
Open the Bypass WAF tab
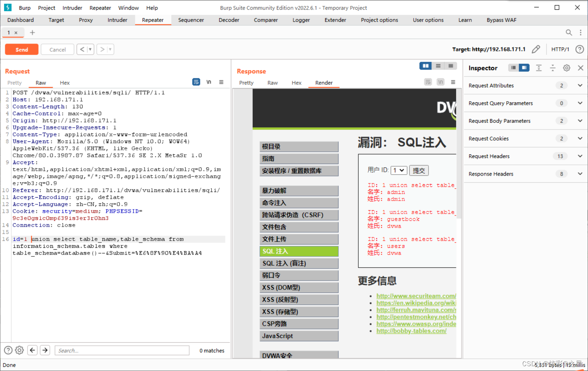tap(501, 20)
